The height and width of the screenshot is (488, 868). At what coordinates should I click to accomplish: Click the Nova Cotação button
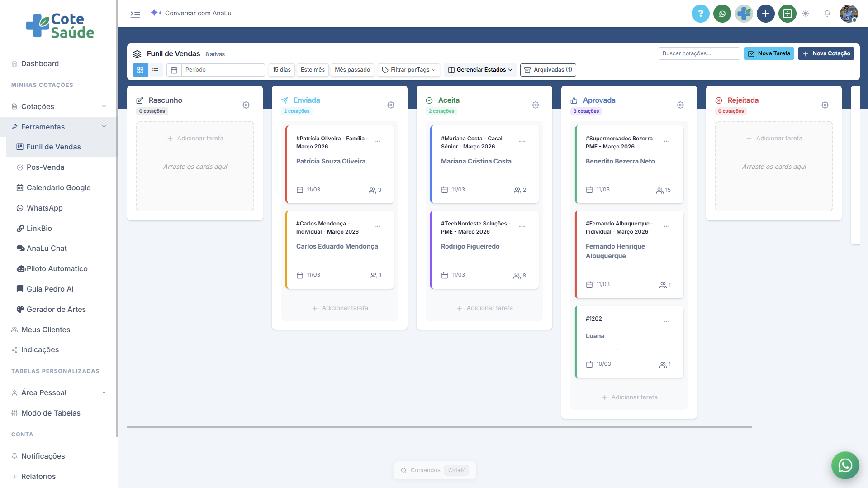click(825, 53)
